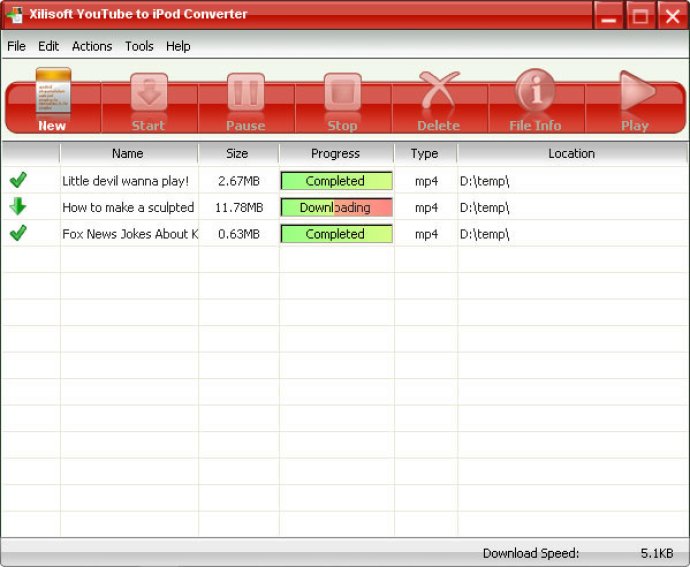690x567 pixels.
Task: Close the Xilisoft converter window
Action: (672, 16)
